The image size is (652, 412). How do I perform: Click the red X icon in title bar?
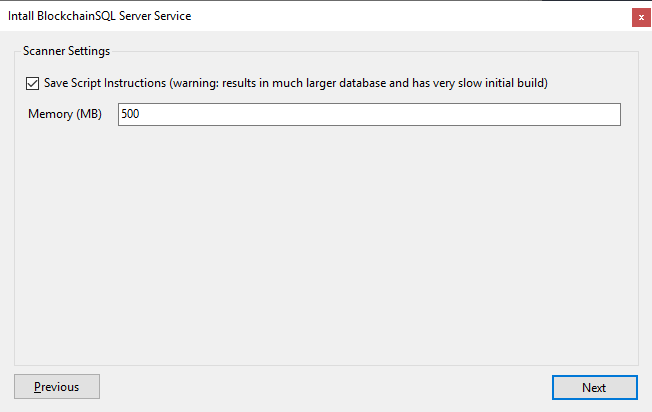(641, 17)
